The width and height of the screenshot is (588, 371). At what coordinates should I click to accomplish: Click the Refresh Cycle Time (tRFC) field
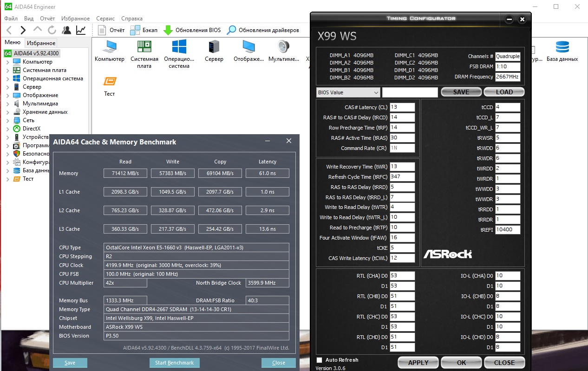point(402,176)
